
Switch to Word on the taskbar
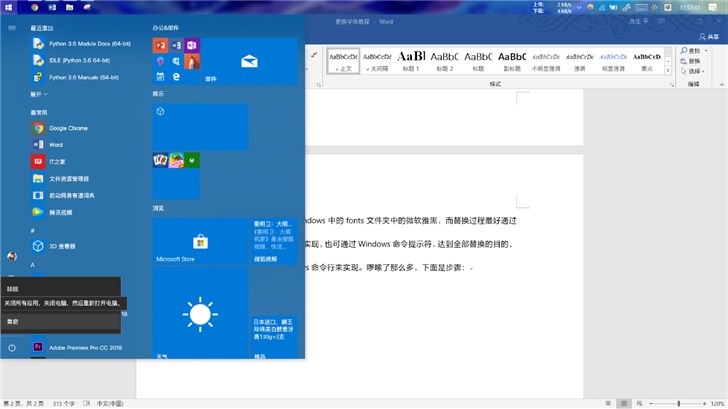(x=52, y=7)
